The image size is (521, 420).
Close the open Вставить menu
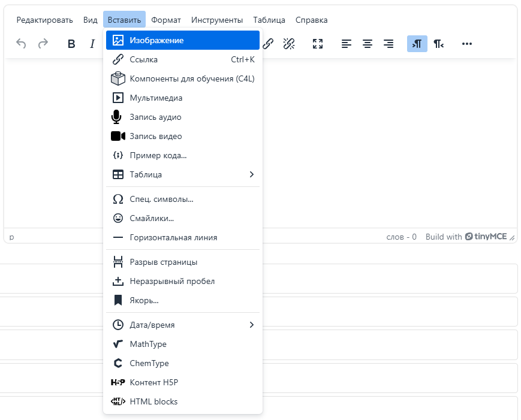pyautogui.click(x=124, y=20)
